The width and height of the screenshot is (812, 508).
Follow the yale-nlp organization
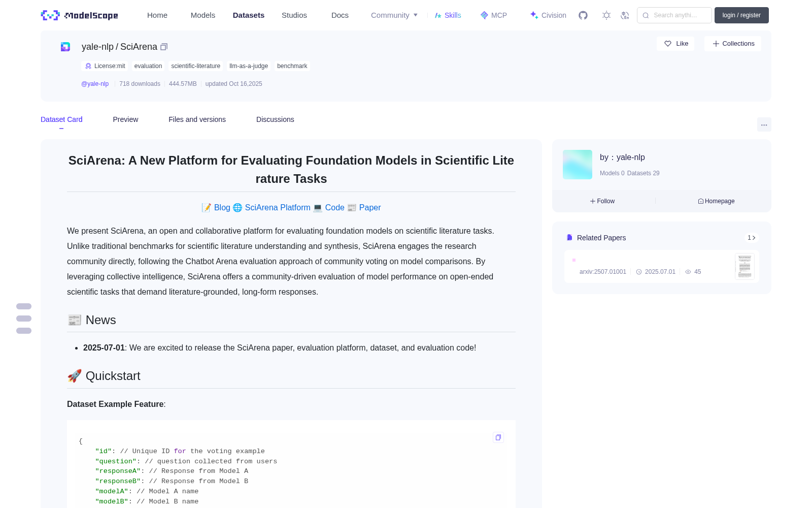point(602,201)
